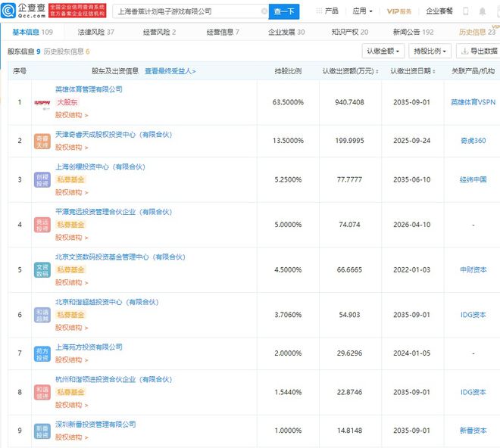
Task: Switch to 经营信息 tab
Action: click(223, 33)
